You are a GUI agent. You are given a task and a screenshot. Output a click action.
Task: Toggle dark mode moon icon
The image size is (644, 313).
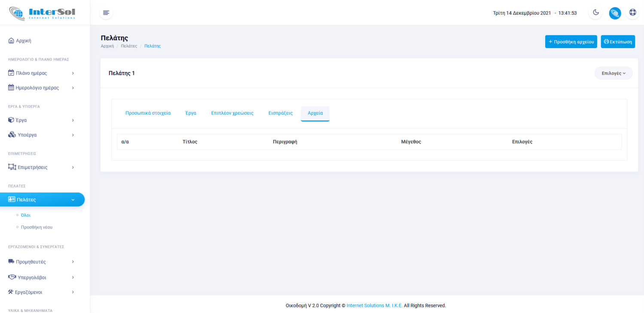click(x=596, y=12)
